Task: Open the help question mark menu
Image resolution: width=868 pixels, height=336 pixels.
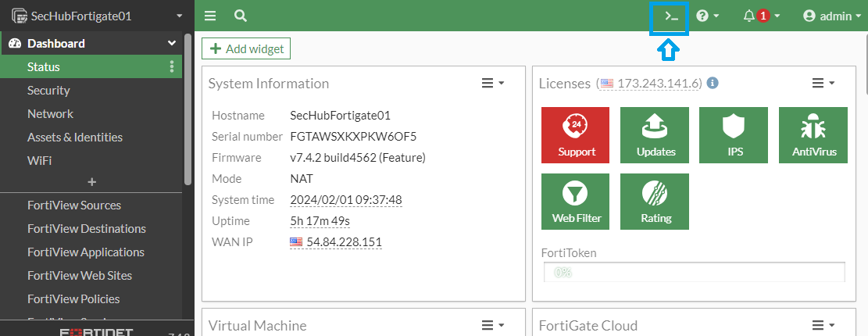Action: (708, 16)
